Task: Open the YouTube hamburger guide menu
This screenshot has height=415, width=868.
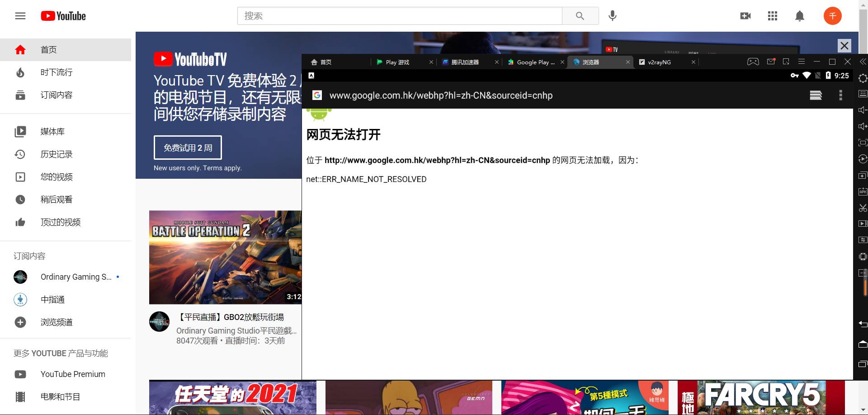Action: pyautogui.click(x=20, y=16)
